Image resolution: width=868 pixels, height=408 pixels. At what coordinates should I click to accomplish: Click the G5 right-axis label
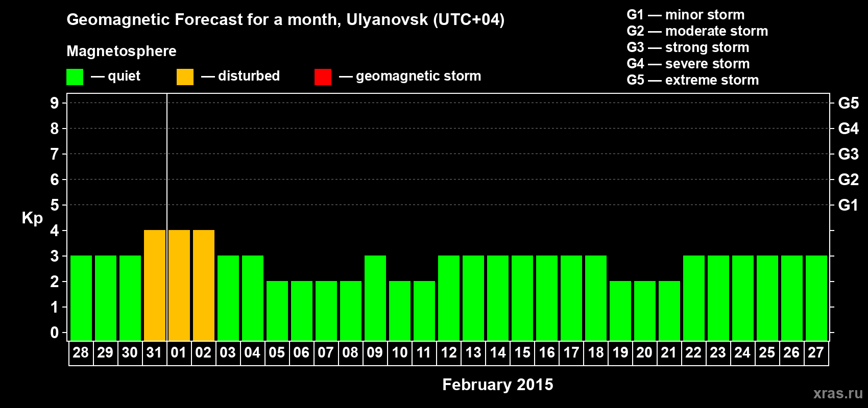coord(849,103)
